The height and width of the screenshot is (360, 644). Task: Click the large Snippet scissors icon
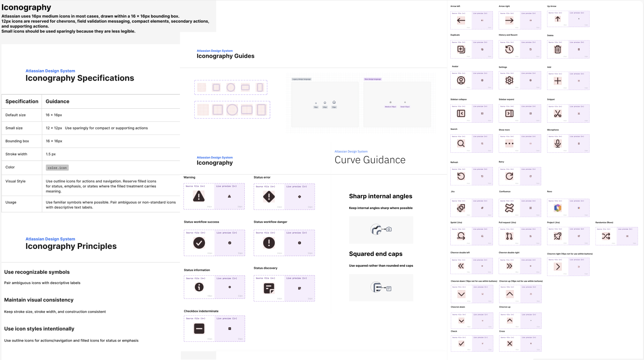point(558,114)
